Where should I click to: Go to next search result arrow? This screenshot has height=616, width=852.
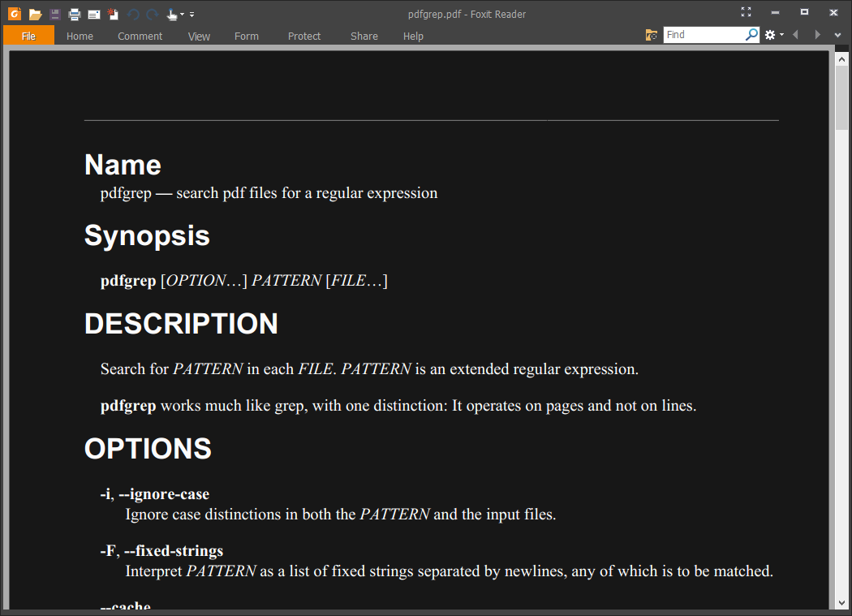(x=817, y=35)
